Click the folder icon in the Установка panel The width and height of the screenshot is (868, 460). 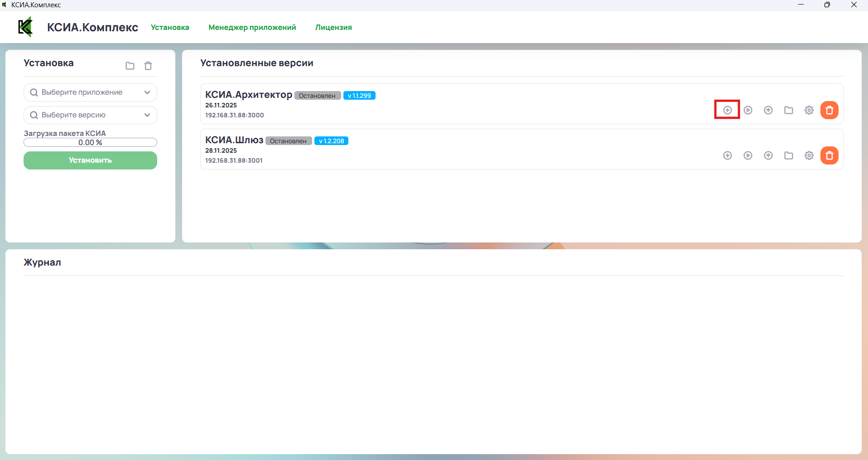(130, 66)
